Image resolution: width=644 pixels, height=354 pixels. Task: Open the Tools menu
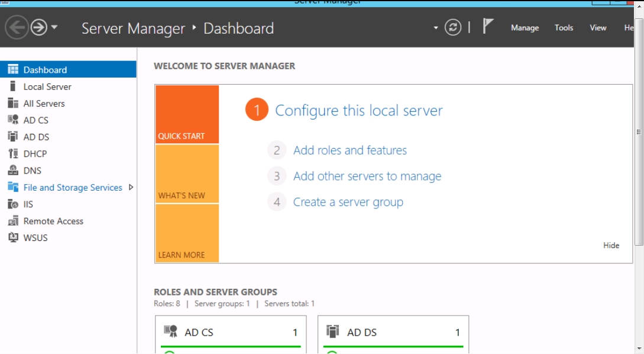(x=564, y=28)
